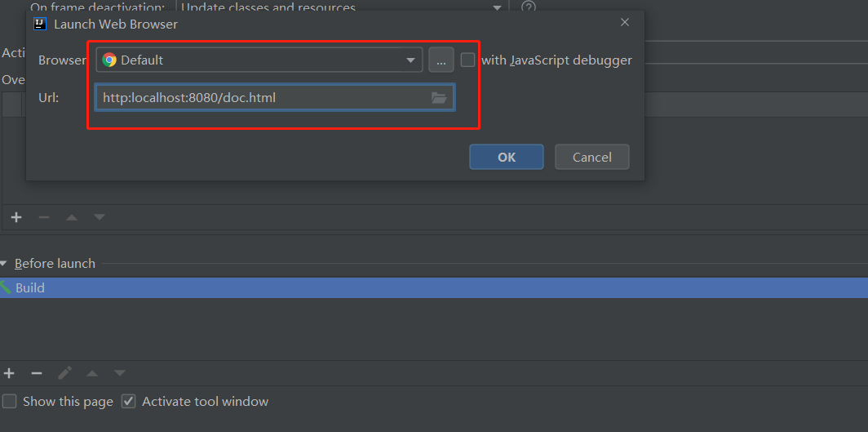Image resolution: width=868 pixels, height=432 pixels.
Task: Click the Chrome icon in Browser combo
Action: [109, 60]
